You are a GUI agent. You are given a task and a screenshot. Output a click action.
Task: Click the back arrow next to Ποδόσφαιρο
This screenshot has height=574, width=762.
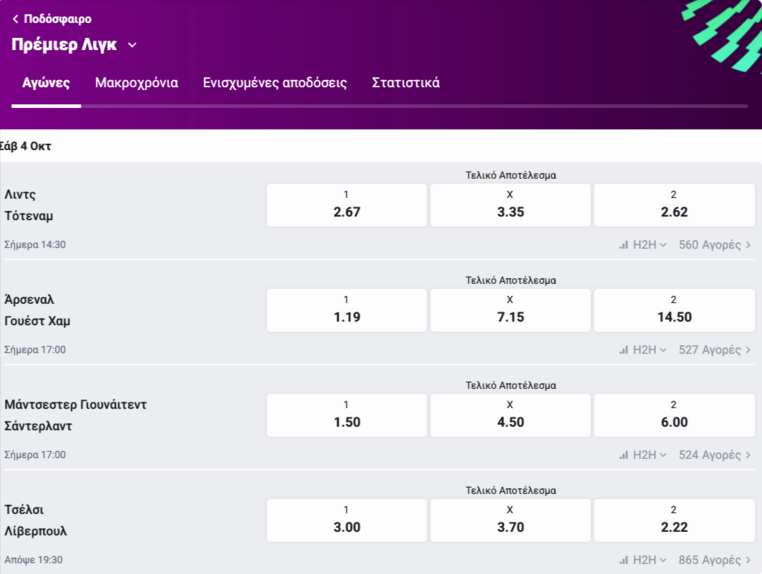click(15, 19)
